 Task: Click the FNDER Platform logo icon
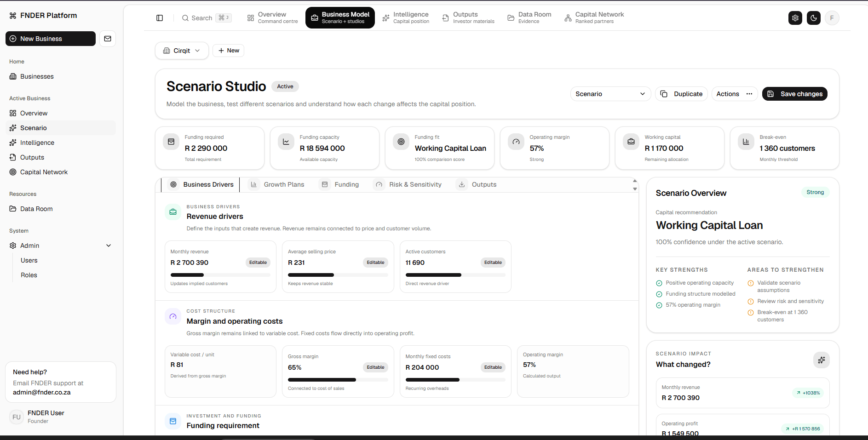pos(13,16)
